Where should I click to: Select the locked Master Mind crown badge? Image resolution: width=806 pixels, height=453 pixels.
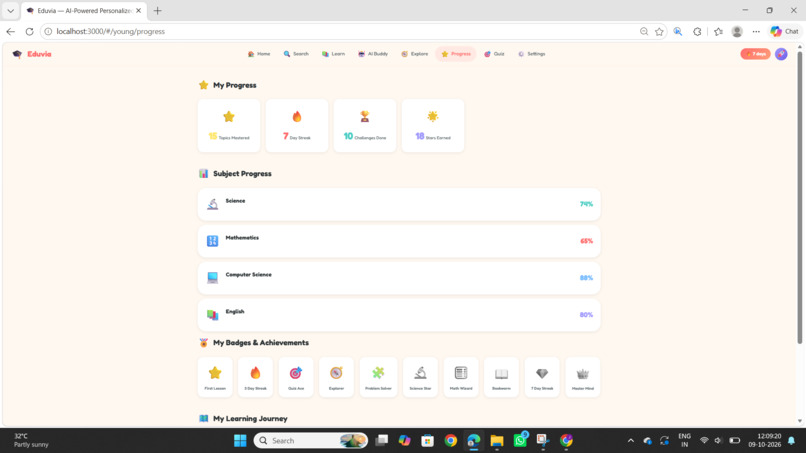(582, 377)
